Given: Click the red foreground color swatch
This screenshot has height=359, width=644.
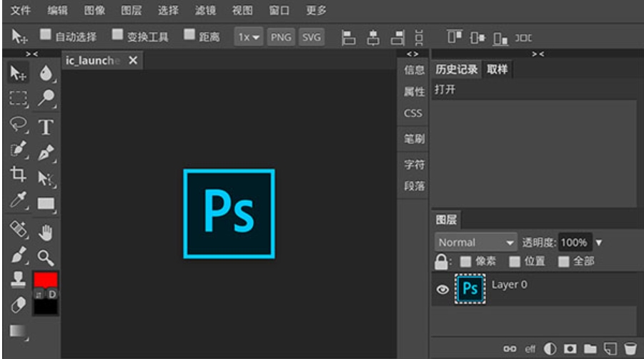Looking at the screenshot, I should (x=46, y=279).
